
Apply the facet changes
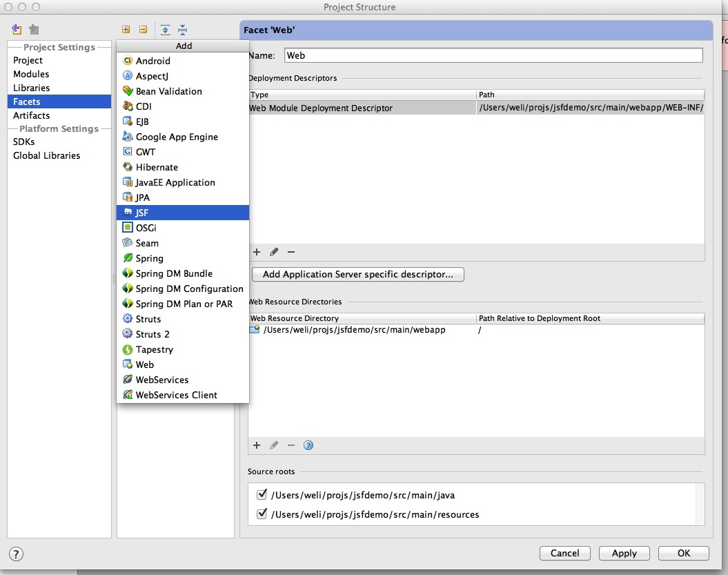pyautogui.click(x=624, y=553)
